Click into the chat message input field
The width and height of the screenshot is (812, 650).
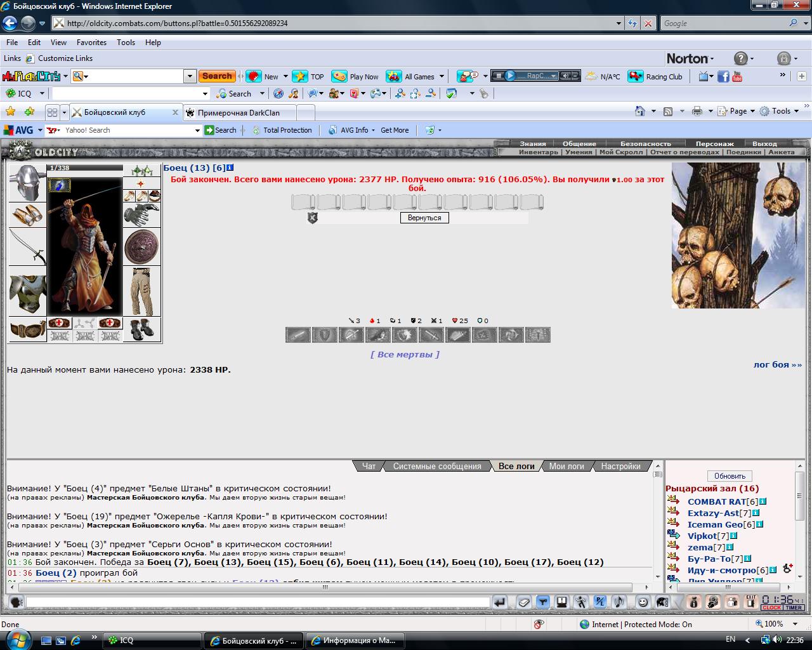click(x=258, y=602)
